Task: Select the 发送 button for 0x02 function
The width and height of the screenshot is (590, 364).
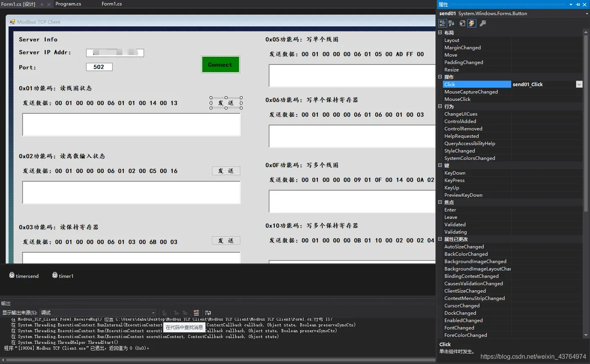Action: coord(226,171)
